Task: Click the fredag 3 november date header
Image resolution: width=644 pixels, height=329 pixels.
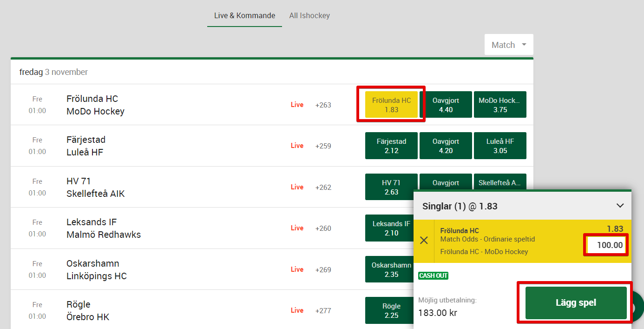Action: [53, 72]
